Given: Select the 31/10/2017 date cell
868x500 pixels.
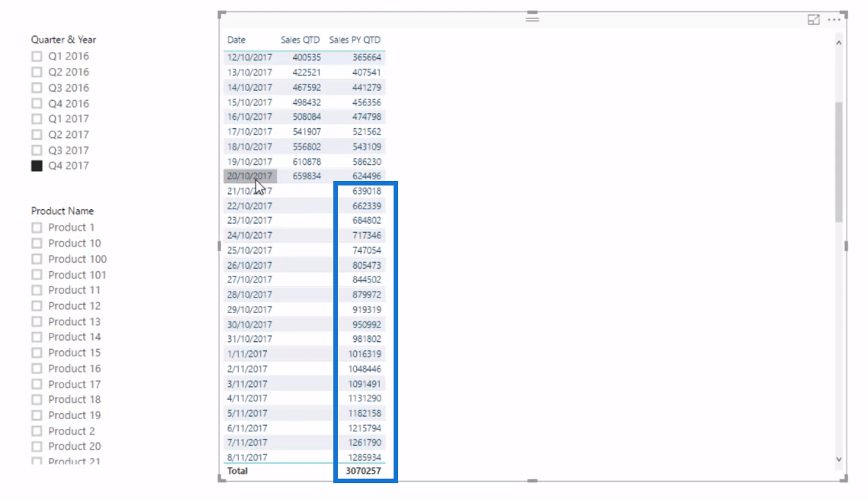Looking at the screenshot, I should pyautogui.click(x=249, y=339).
